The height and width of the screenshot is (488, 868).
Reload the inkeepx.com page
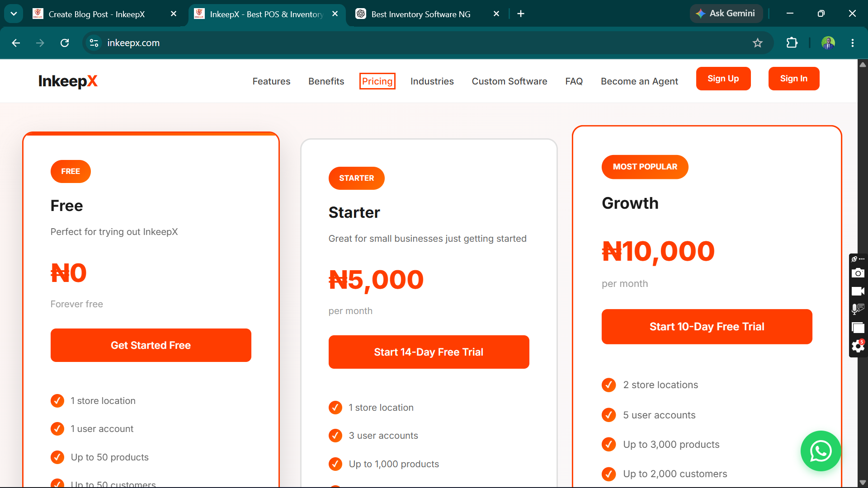point(65,43)
